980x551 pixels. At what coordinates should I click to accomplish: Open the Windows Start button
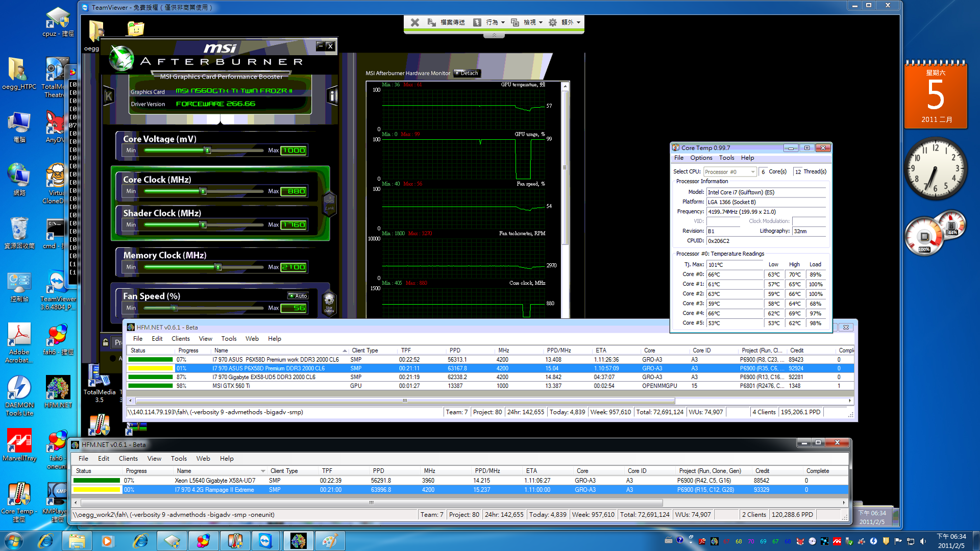pyautogui.click(x=13, y=540)
